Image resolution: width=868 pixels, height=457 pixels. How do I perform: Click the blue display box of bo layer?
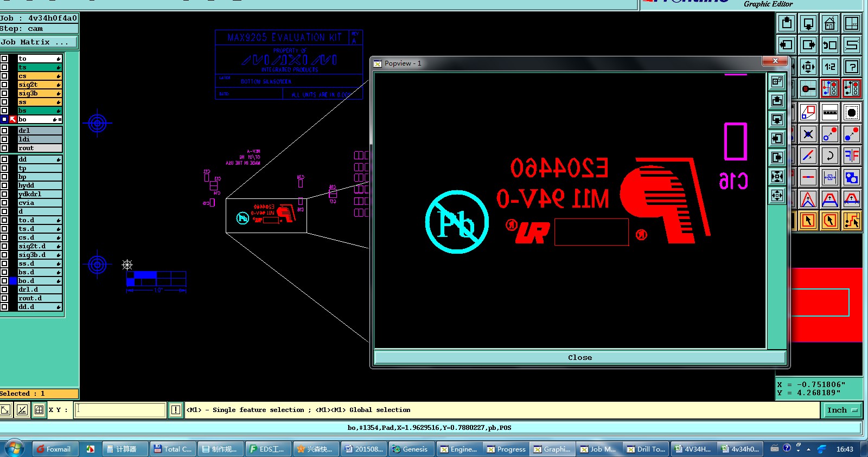point(4,119)
